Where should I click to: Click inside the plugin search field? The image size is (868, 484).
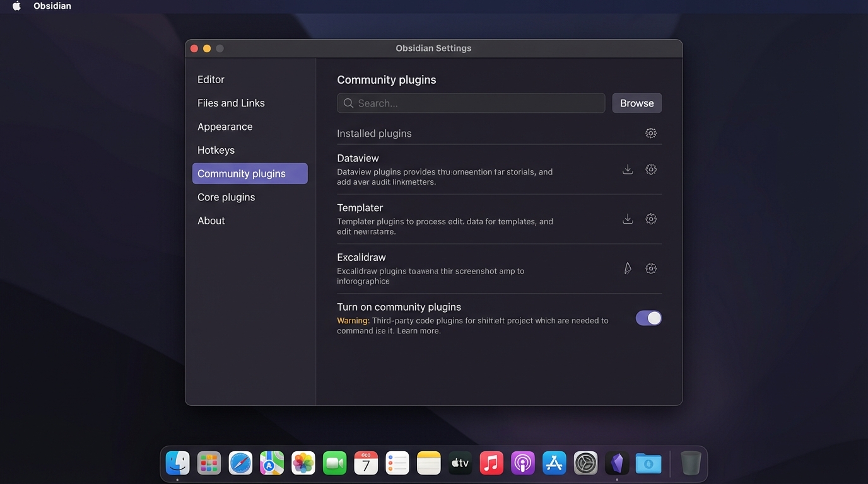470,103
